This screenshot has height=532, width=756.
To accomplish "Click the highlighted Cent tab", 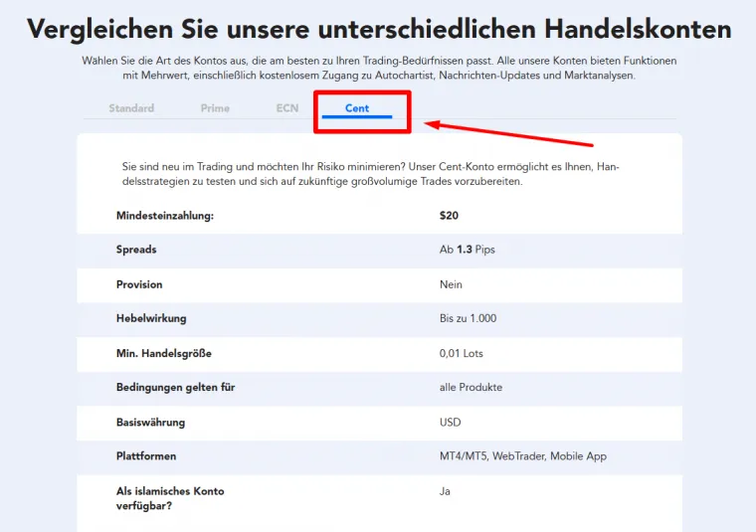I will click(357, 108).
